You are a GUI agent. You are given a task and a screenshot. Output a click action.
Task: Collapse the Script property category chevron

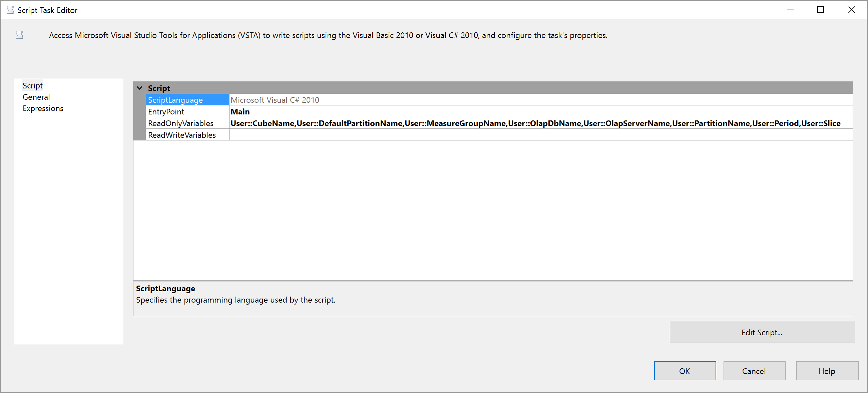(x=139, y=88)
